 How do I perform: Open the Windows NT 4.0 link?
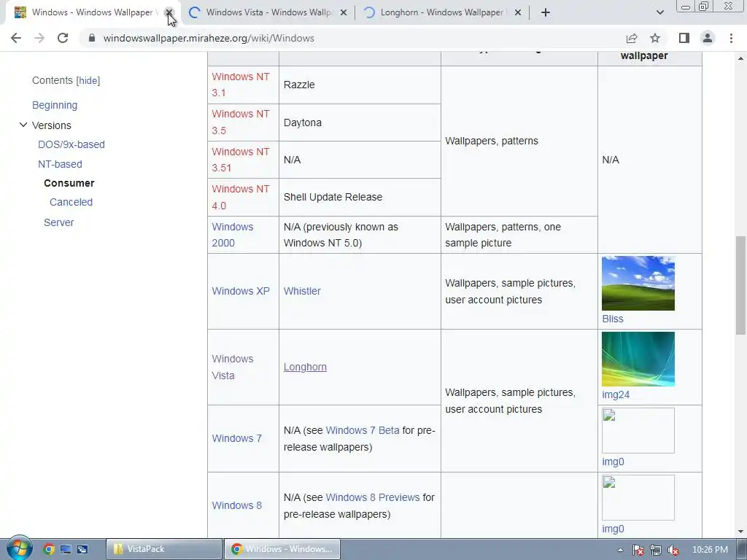[x=241, y=197]
